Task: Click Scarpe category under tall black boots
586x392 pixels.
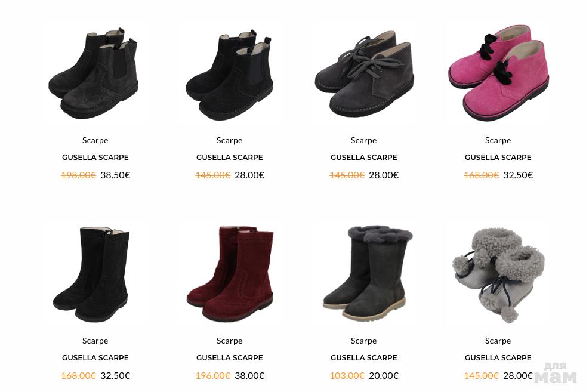Action: [95, 341]
